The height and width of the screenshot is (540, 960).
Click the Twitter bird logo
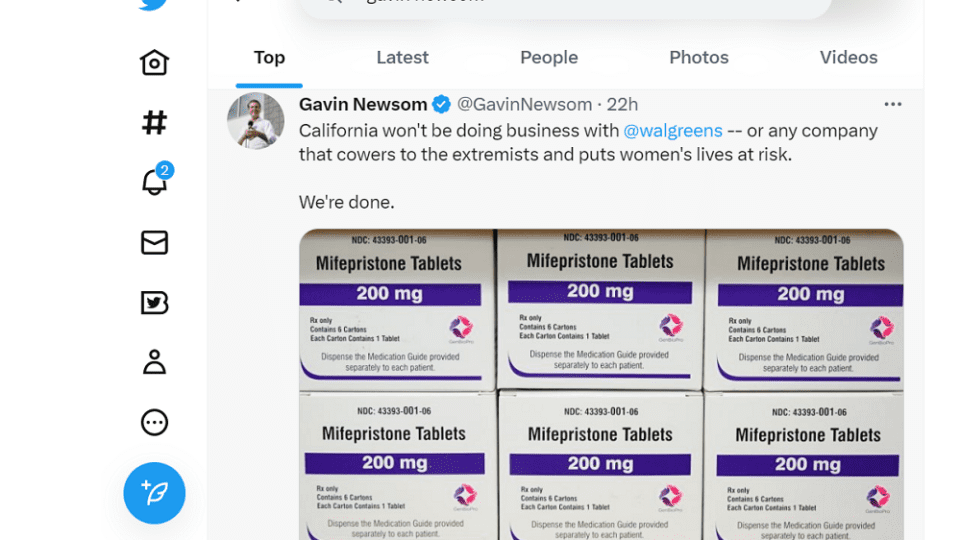[x=153, y=4]
